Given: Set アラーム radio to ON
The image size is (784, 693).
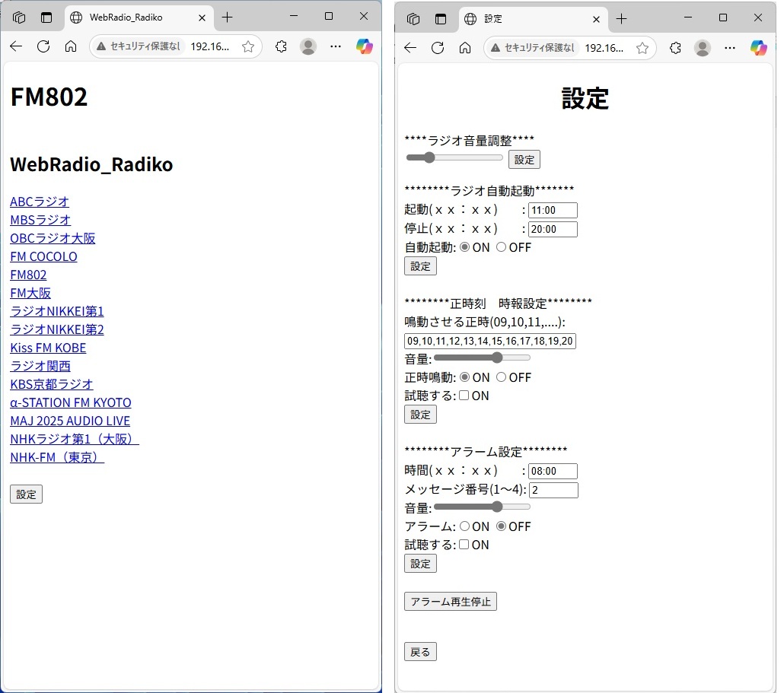Looking at the screenshot, I should click(x=464, y=526).
